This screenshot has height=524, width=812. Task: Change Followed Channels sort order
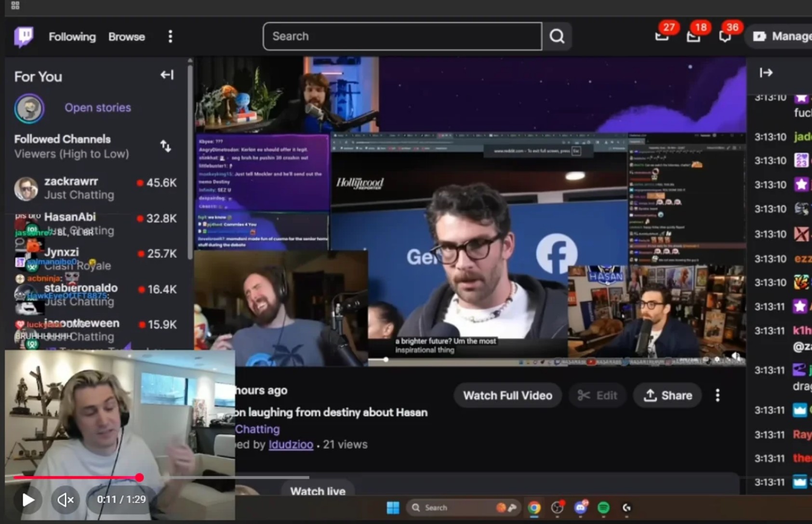pyautogui.click(x=166, y=146)
